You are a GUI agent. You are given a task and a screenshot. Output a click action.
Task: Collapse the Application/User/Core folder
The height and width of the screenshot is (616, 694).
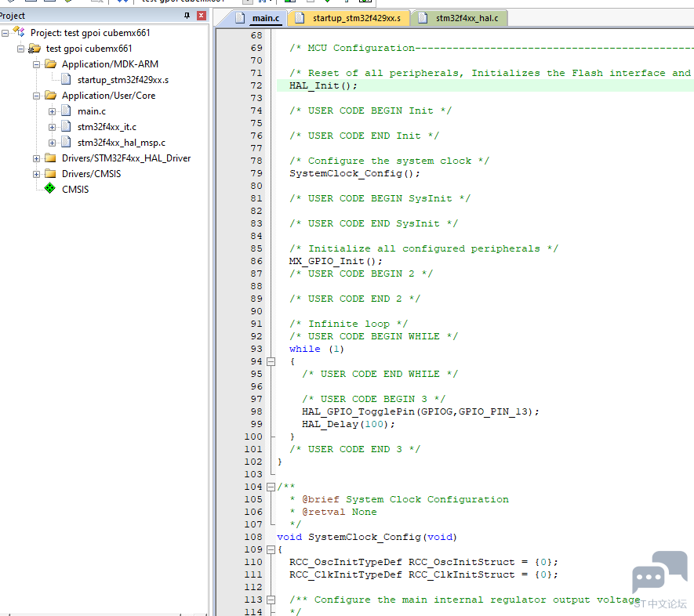tap(36, 96)
